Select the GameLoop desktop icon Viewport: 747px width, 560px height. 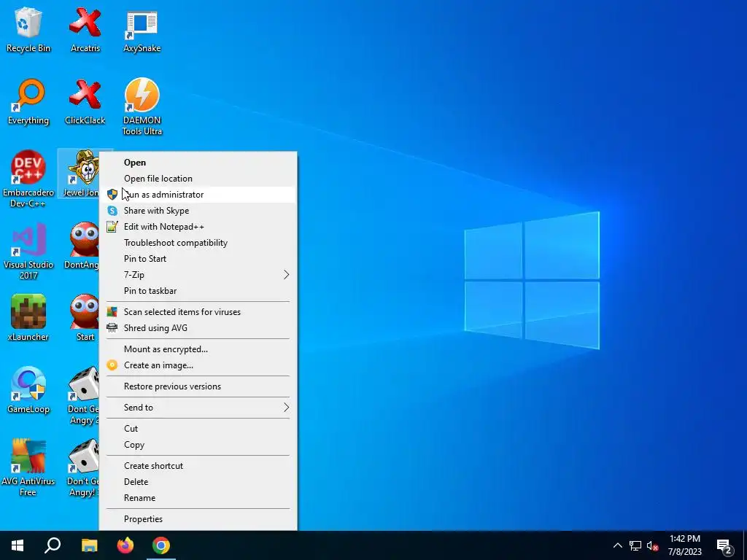[x=28, y=390]
